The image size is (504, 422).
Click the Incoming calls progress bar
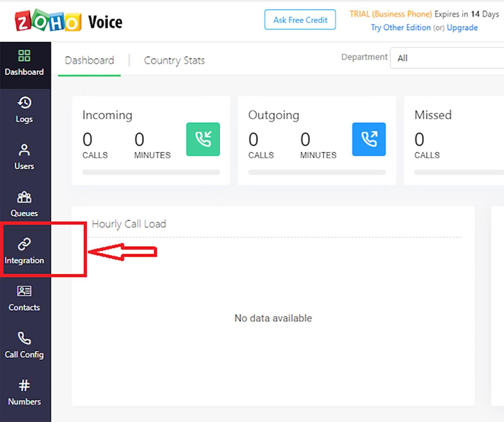pyautogui.click(x=151, y=172)
